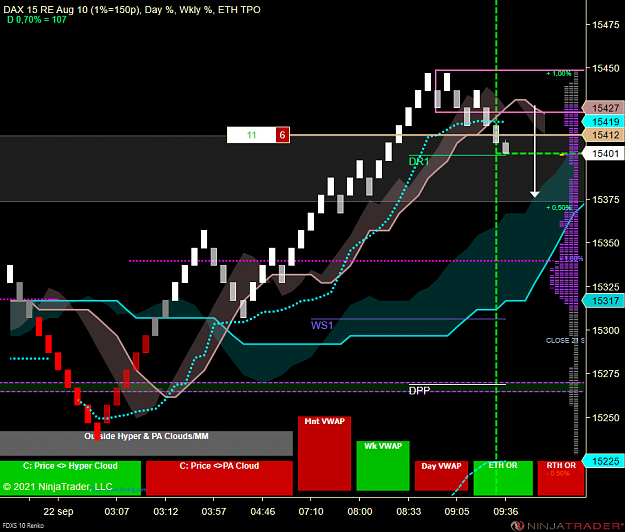Click the 15250 price axis label
Viewport: 625px width, 532px height.
coord(606,418)
